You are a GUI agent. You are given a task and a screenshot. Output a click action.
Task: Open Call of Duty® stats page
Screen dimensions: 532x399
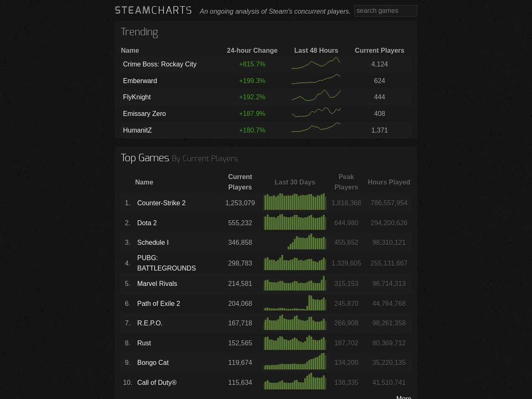point(157,382)
